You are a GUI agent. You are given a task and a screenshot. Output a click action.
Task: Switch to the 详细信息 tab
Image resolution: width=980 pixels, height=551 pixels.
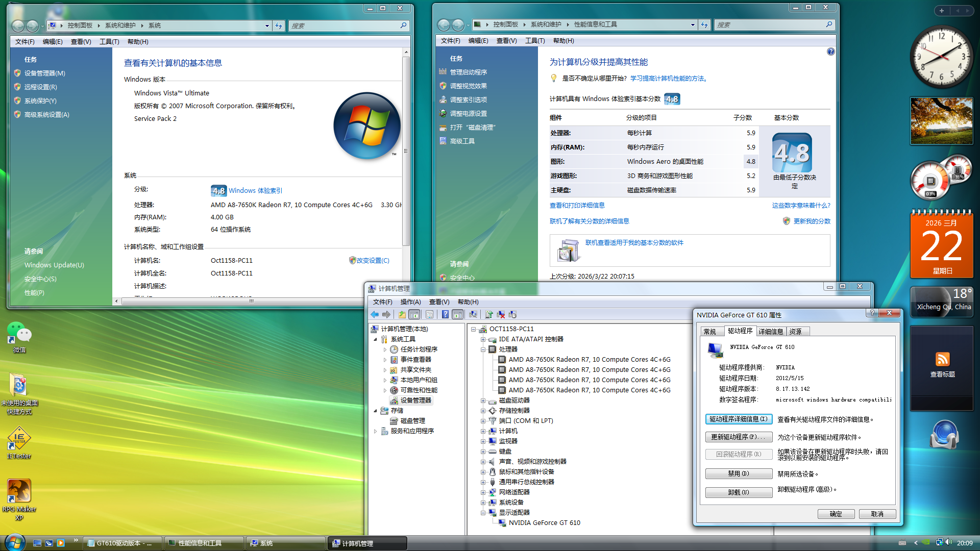pos(771,332)
